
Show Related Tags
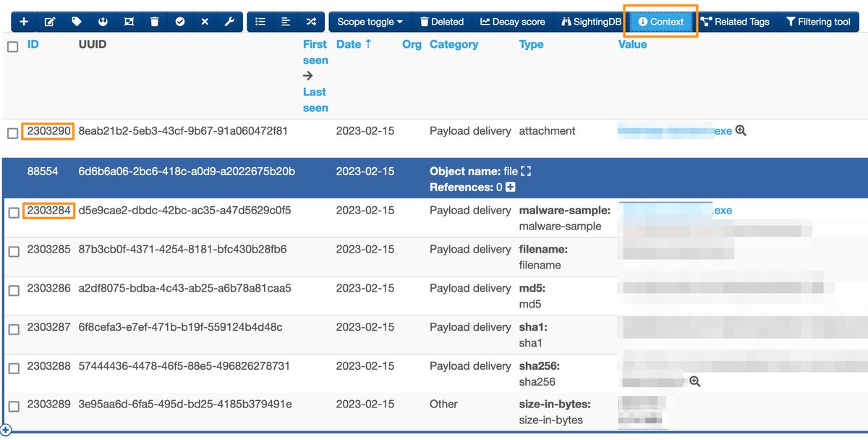[x=735, y=22]
